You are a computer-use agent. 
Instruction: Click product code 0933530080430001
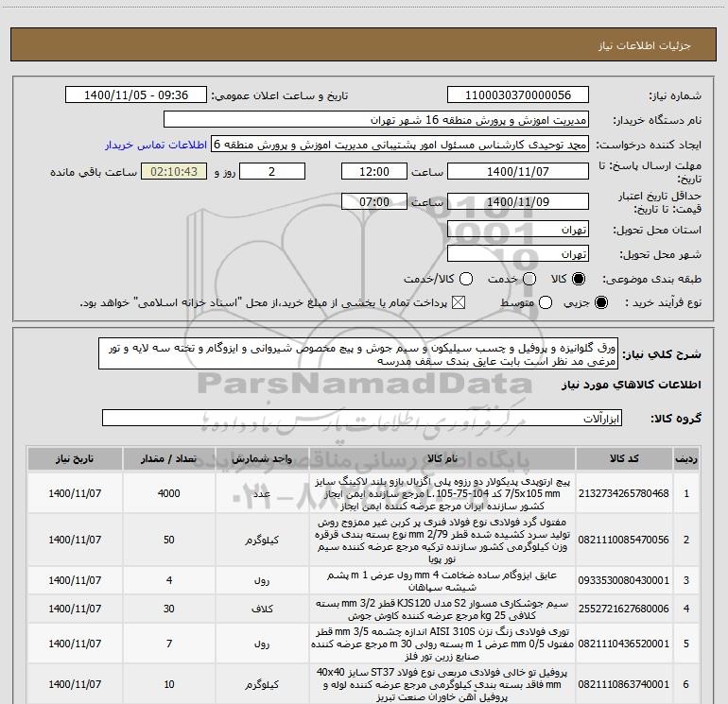coord(624,580)
